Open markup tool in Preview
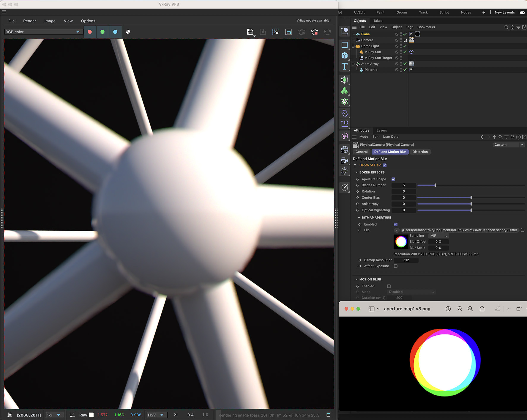Viewport: 527px width, 420px height. pyautogui.click(x=497, y=309)
